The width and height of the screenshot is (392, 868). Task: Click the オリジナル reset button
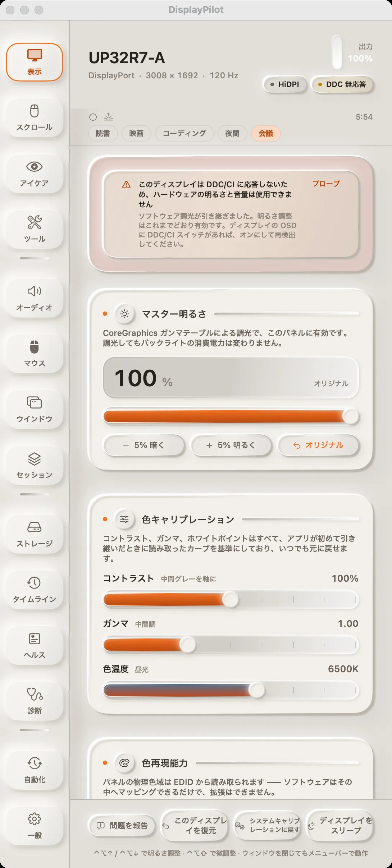point(319,445)
